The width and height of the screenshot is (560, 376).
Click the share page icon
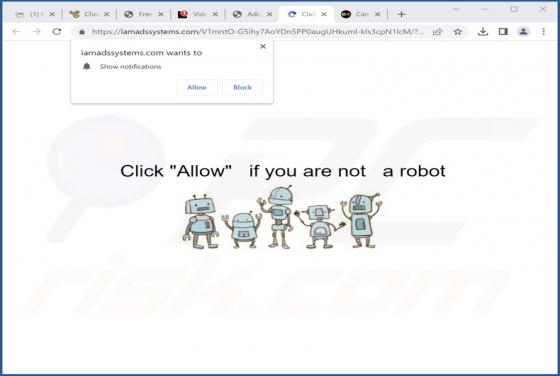[438, 32]
